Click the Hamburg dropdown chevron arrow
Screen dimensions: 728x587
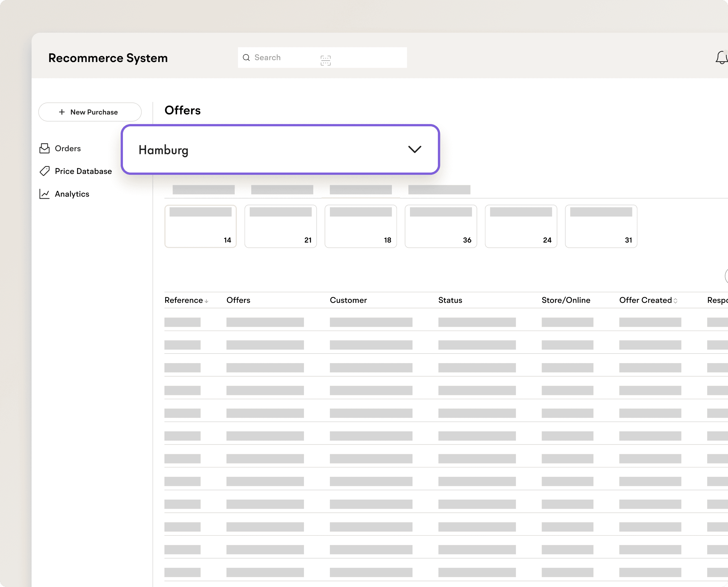(414, 149)
